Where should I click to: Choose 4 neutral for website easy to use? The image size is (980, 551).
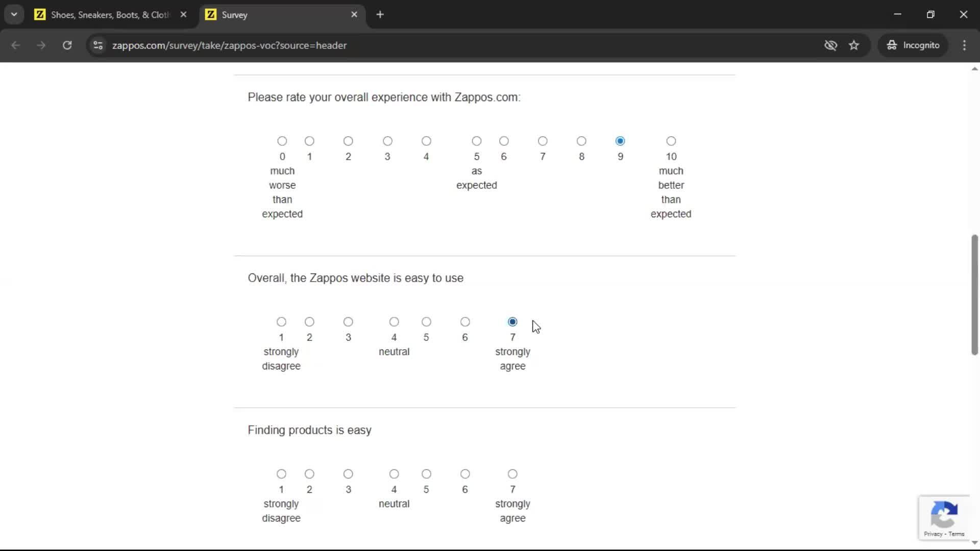[x=394, y=321]
